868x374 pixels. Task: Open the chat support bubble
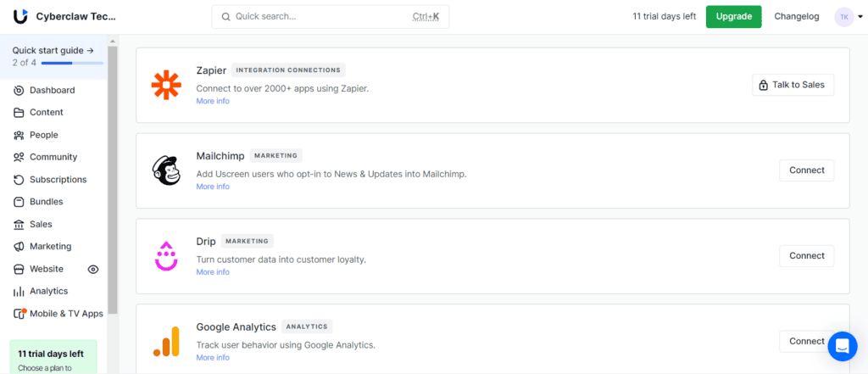pos(843,347)
